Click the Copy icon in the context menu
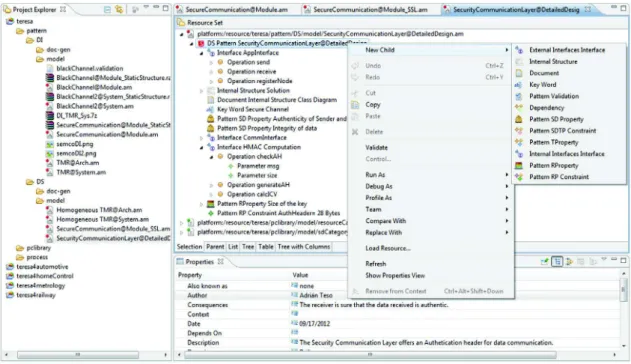The image size is (631, 364). (x=355, y=105)
